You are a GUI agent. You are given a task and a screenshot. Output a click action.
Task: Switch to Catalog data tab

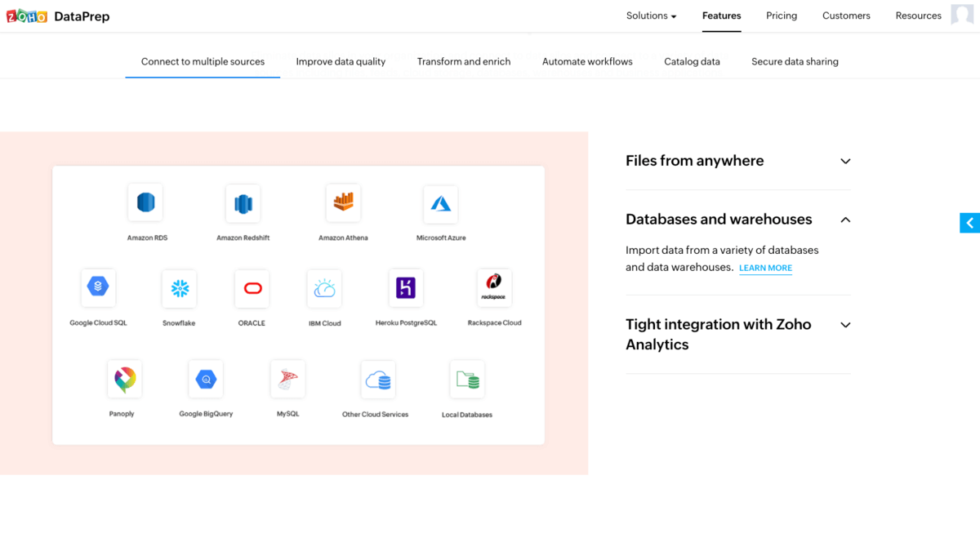tap(692, 61)
